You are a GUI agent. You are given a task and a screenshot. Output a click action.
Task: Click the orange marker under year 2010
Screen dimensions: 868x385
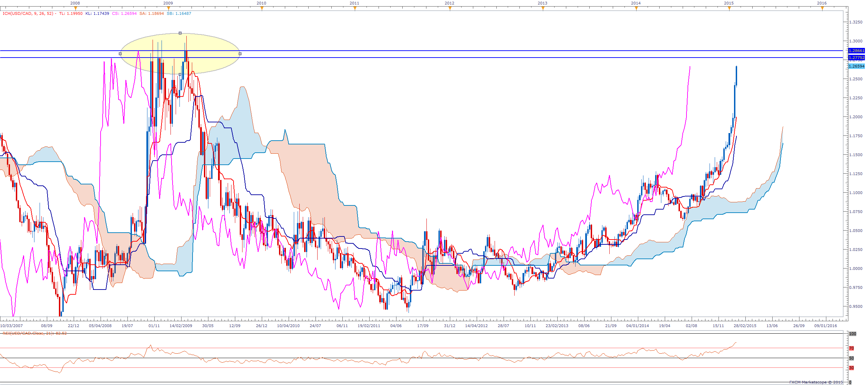[x=262, y=9]
